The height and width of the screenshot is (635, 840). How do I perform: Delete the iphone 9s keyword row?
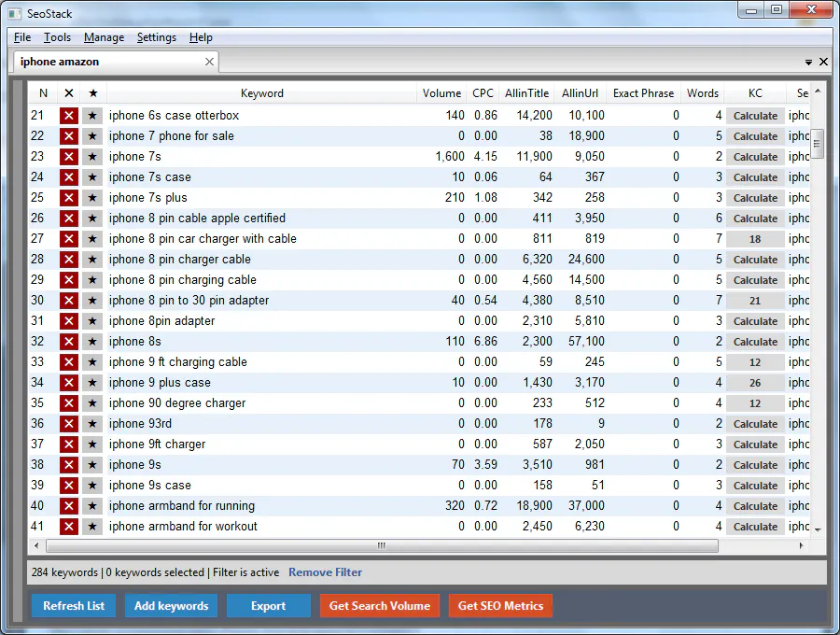tap(68, 465)
